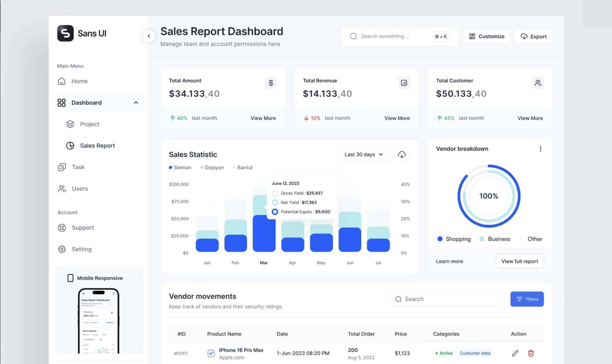
Task: Toggle the Bantul legend series
Action: (242, 167)
